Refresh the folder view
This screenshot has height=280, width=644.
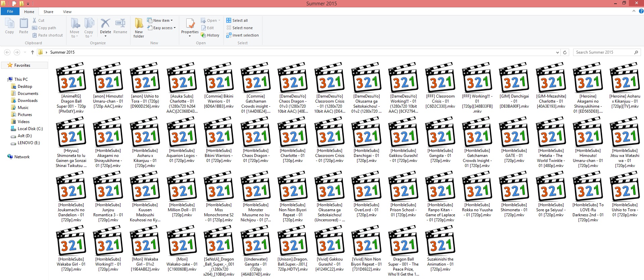[x=565, y=53]
